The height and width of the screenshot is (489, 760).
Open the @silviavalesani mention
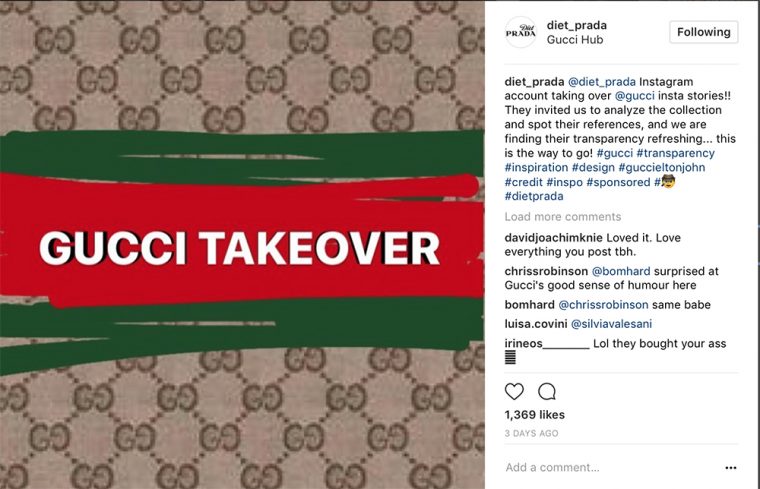coord(611,324)
